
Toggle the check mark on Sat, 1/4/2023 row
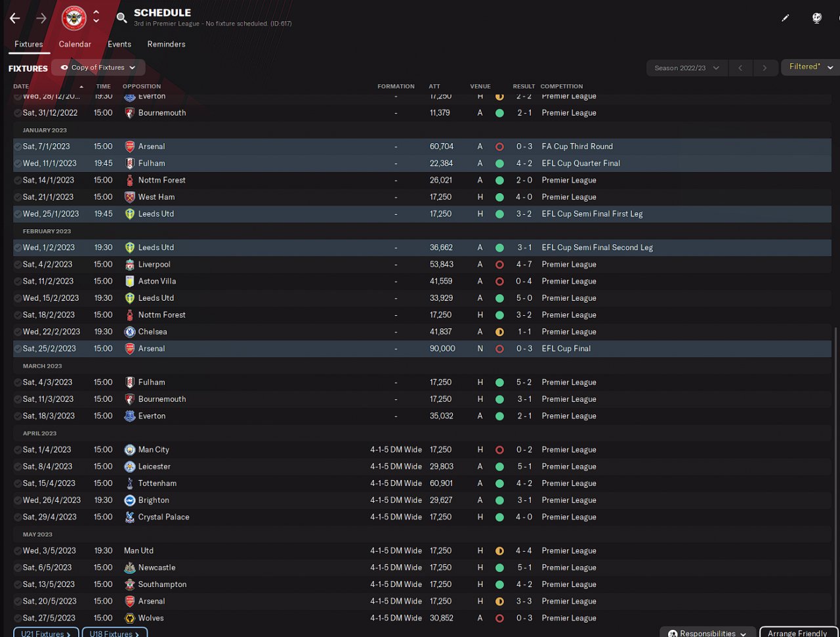(18, 450)
